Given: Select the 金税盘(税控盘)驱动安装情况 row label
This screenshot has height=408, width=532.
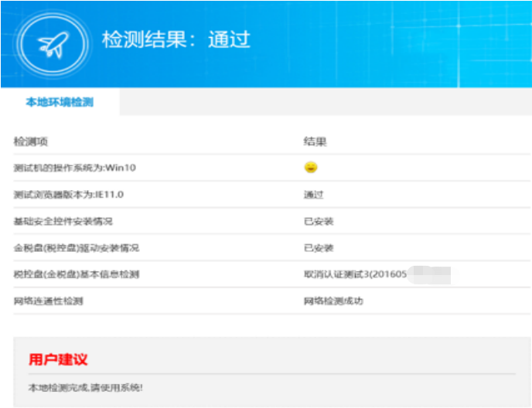Looking at the screenshot, I should pos(77,248).
